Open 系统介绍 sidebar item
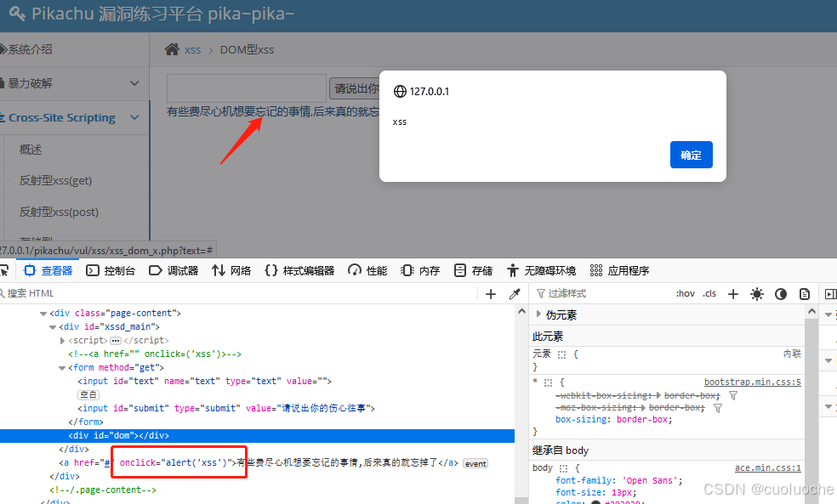 tap(30, 49)
